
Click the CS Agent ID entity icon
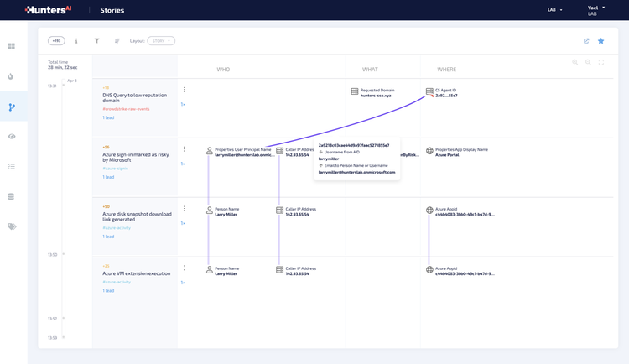(x=429, y=92)
